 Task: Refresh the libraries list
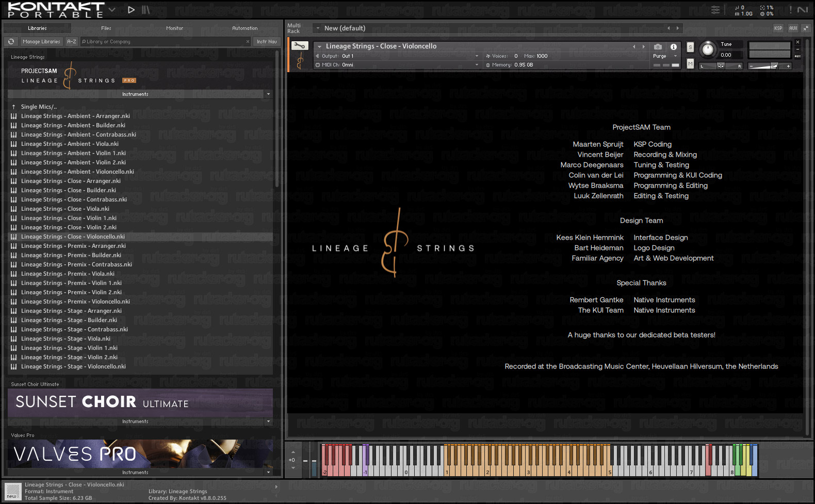click(11, 42)
